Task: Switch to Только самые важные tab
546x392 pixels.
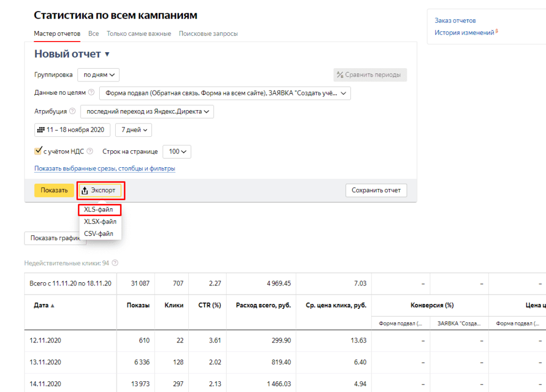Action: point(139,34)
